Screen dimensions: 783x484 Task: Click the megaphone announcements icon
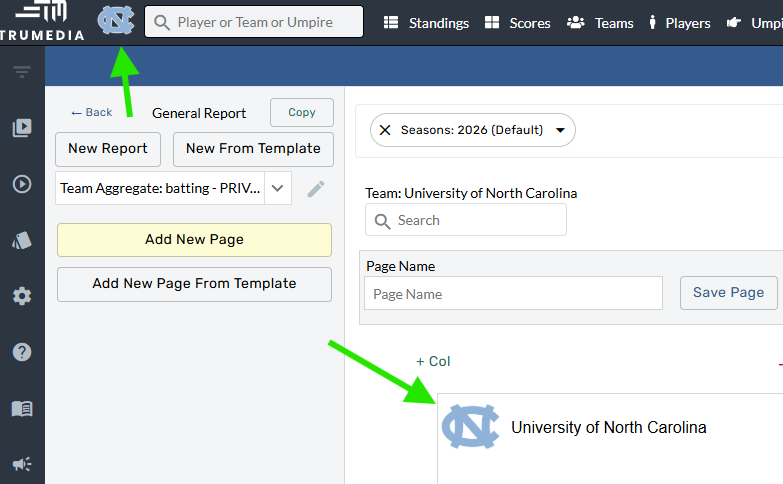[x=22, y=464]
